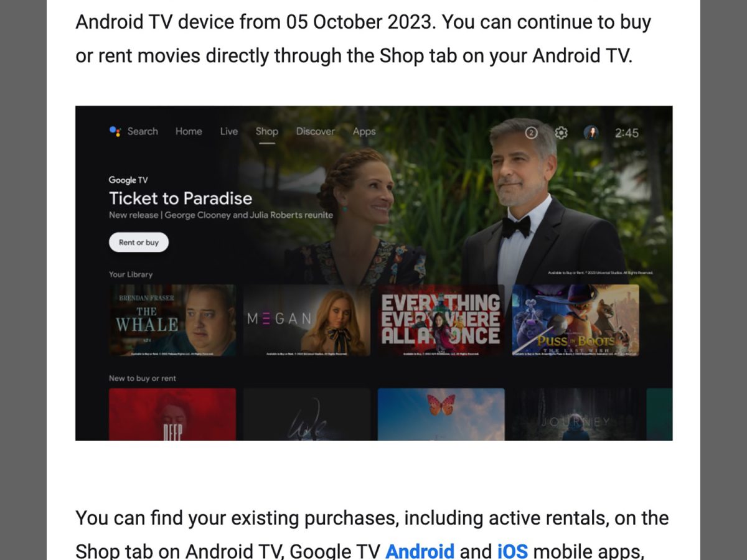
Task: Click the 2:45 clock display
Action: 627,133
